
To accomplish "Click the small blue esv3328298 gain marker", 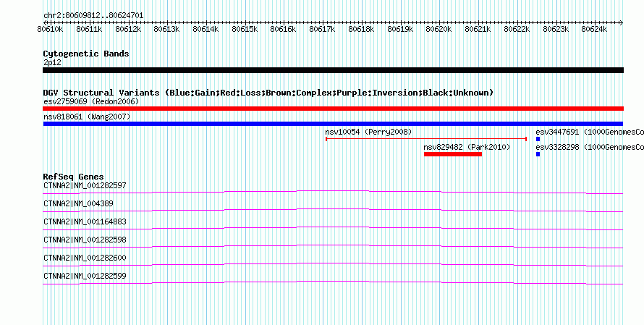I will coord(538,154).
